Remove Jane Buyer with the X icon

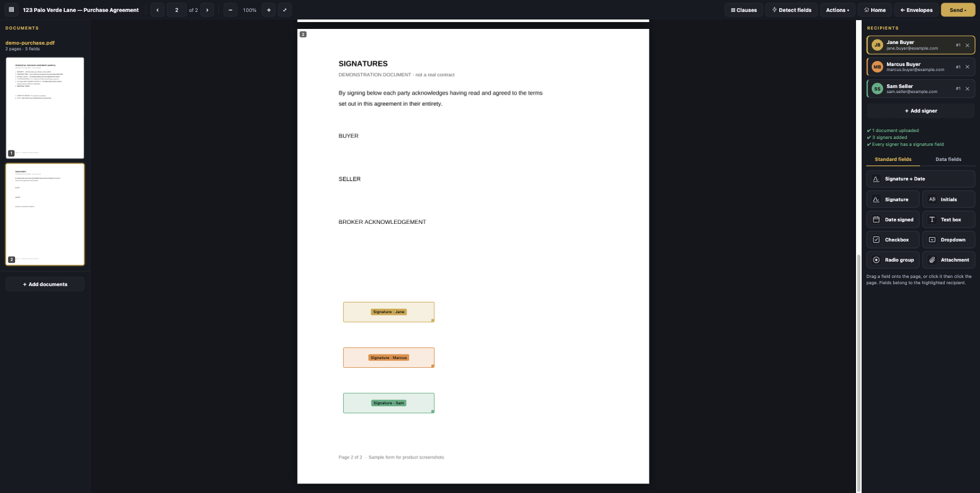coord(967,45)
